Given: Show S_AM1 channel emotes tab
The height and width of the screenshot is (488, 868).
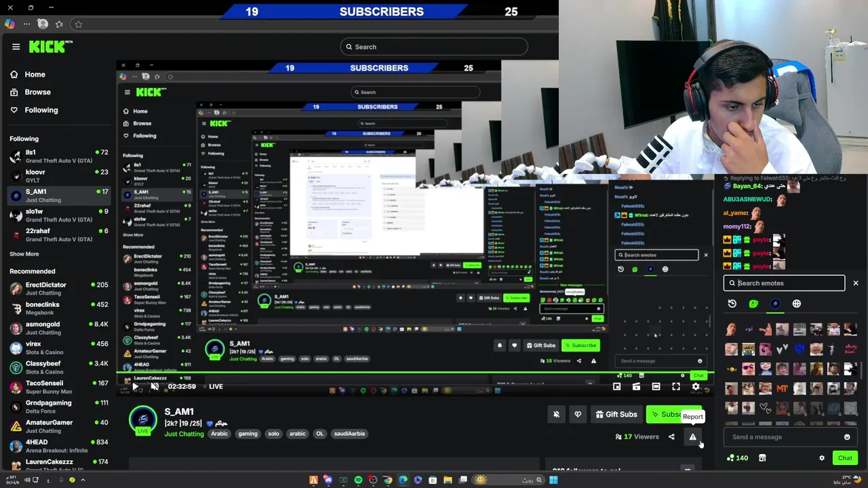Looking at the screenshot, I should (775, 304).
